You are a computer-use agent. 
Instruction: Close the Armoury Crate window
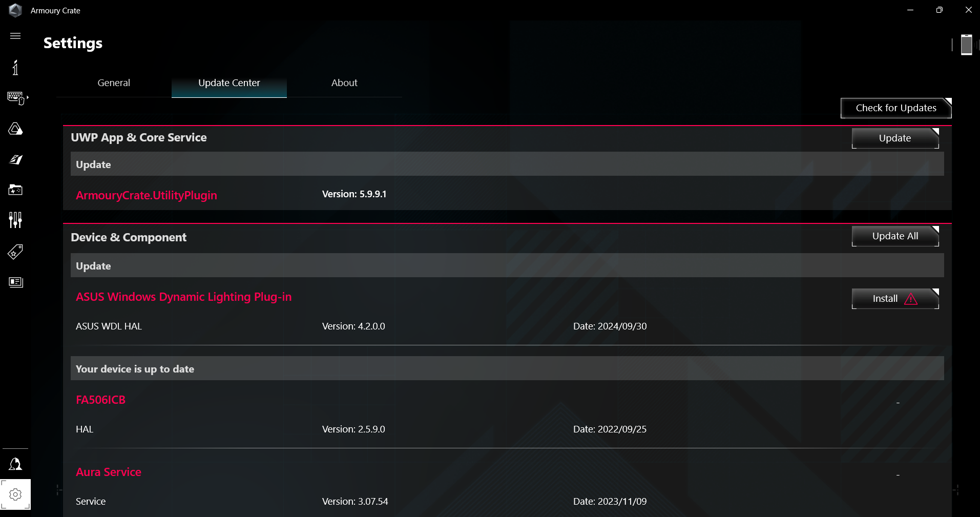[x=968, y=10]
